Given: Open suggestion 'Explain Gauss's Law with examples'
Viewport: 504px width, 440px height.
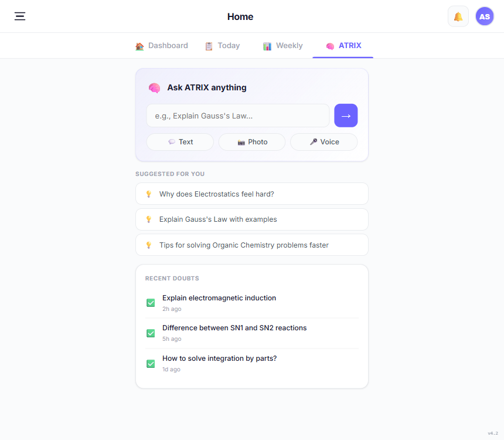Looking at the screenshot, I should click(252, 219).
